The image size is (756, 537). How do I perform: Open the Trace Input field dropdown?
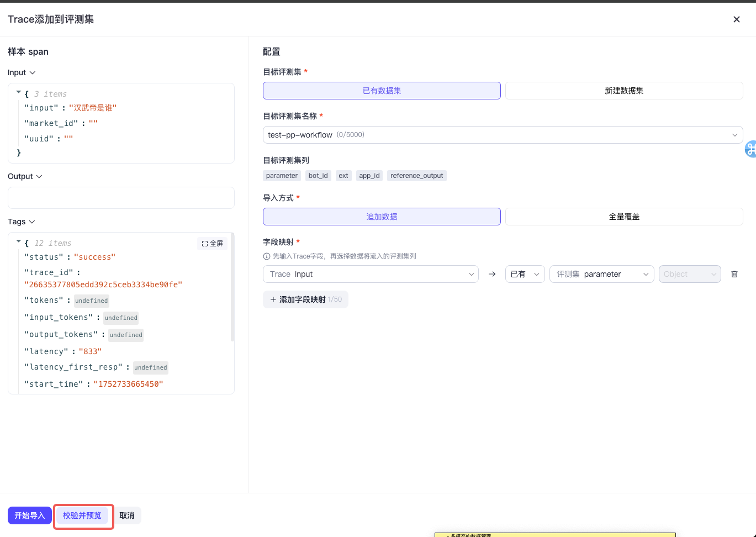tap(371, 274)
